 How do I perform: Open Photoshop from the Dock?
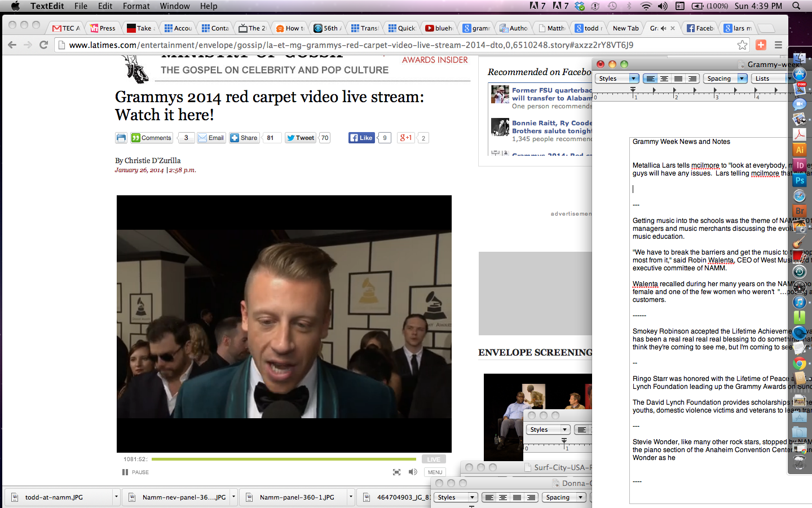800,181
